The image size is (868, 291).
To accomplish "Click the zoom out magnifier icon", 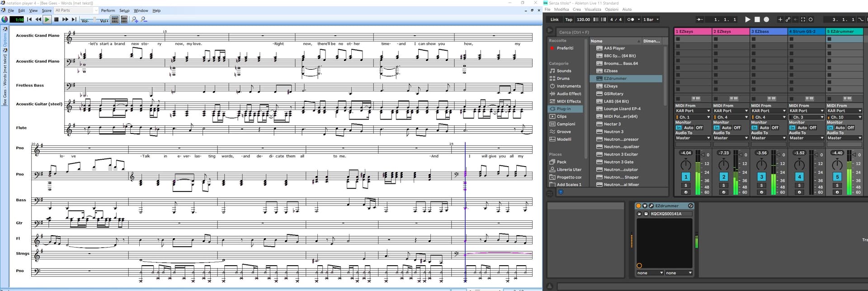I will (x=144, y=19).
